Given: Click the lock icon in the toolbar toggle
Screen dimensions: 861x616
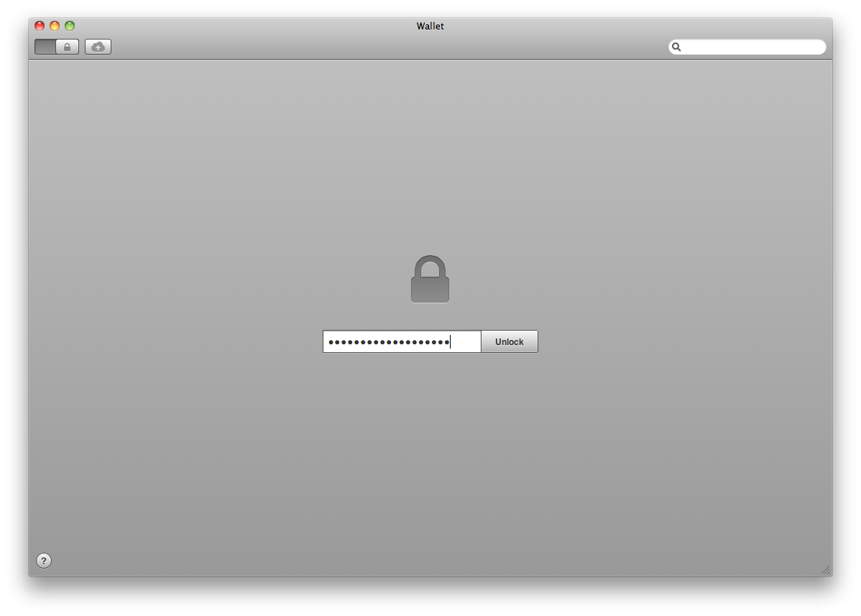Looking at the screenshot, I should pos(67,47).
